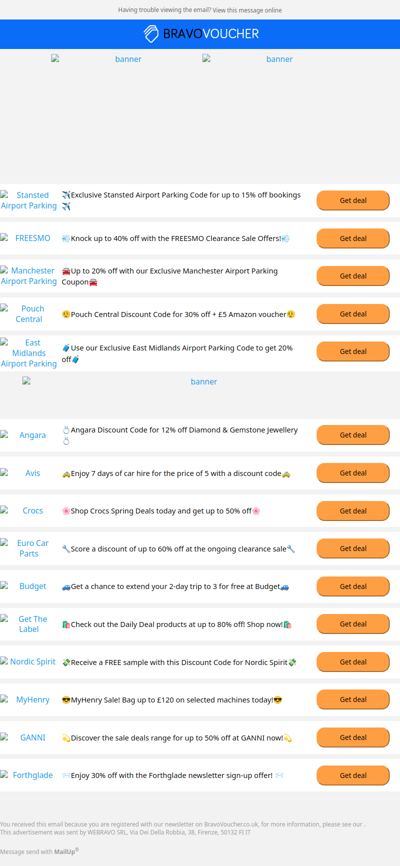The width and height of the screenshot is (400, 866).
Task: Click the BravoVoucher logo in header
Action: tap(201, 34)
